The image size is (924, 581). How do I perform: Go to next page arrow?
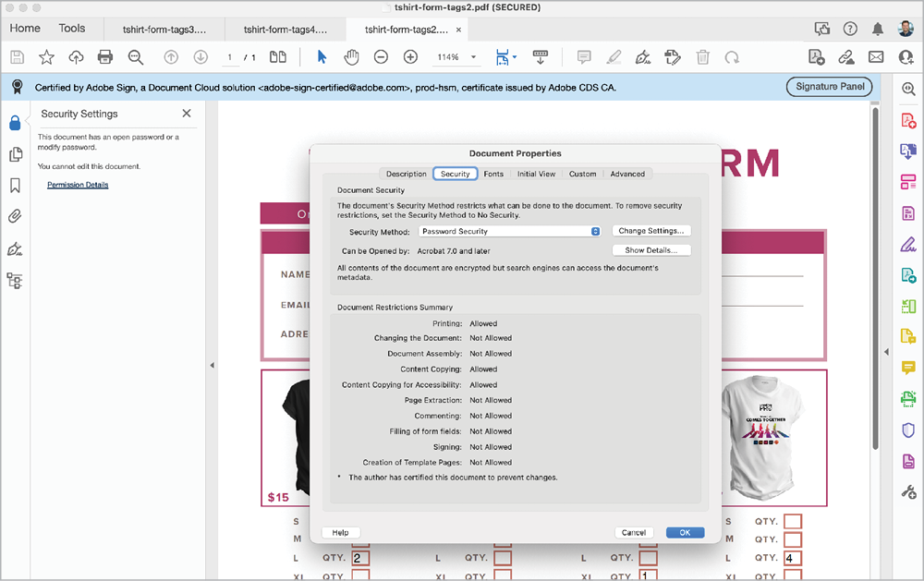point(201,57)
